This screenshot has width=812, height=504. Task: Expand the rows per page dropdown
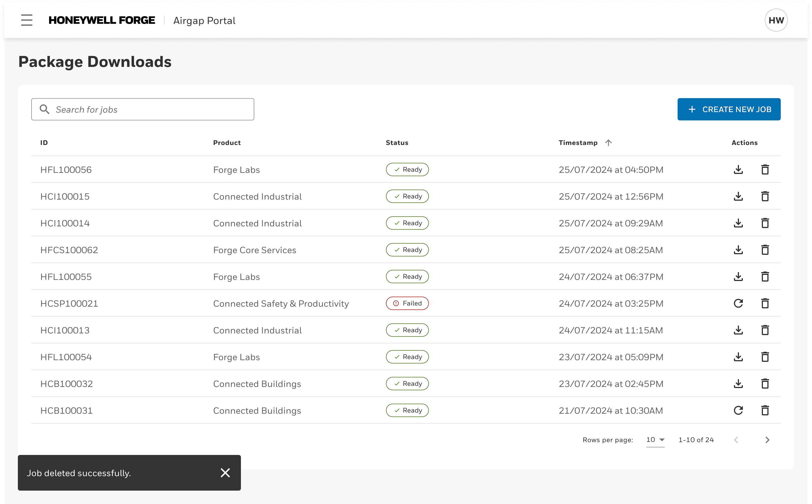[x=655, y=440]
